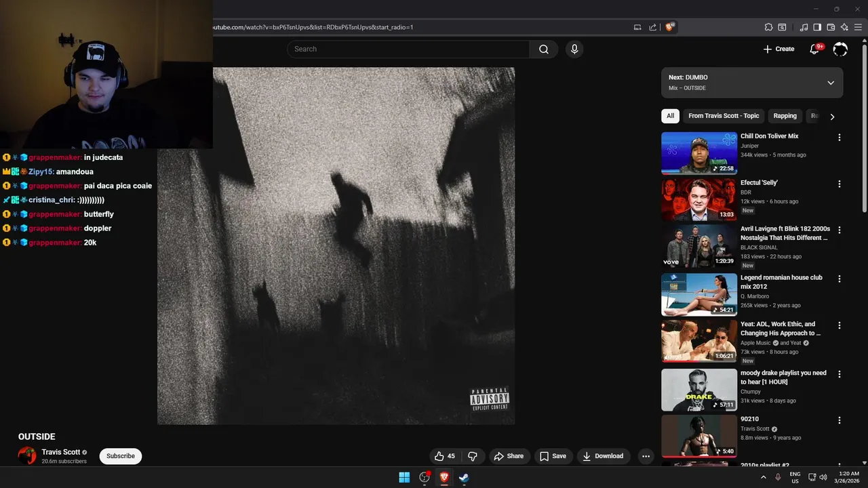This screenshot has width=868, height=488.
Task: Open options for Efectul 'Selly' video
Action: 839,184
